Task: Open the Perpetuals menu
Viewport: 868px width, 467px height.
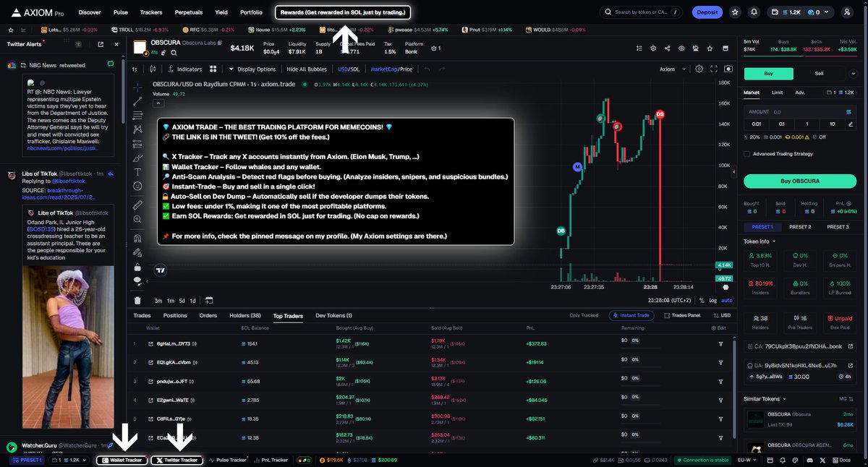Action: (188, 12)
